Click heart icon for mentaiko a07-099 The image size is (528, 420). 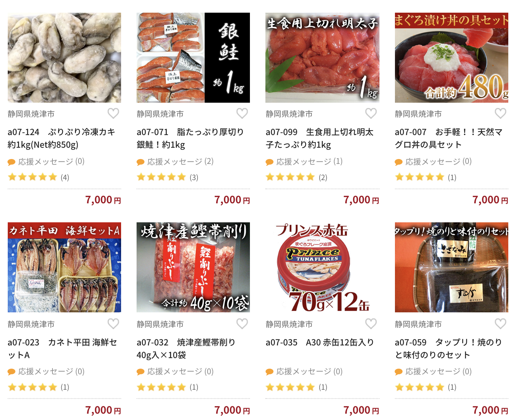point(371,113)
